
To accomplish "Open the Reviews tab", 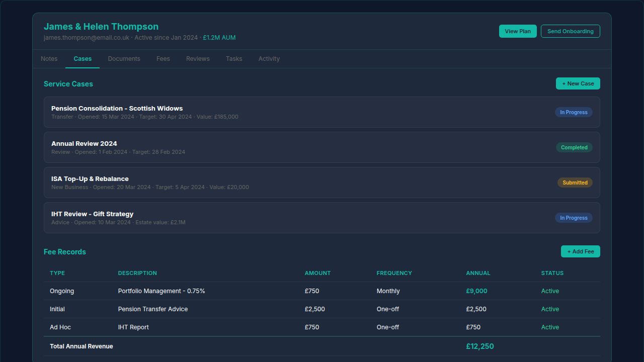I will pos(197,58).
